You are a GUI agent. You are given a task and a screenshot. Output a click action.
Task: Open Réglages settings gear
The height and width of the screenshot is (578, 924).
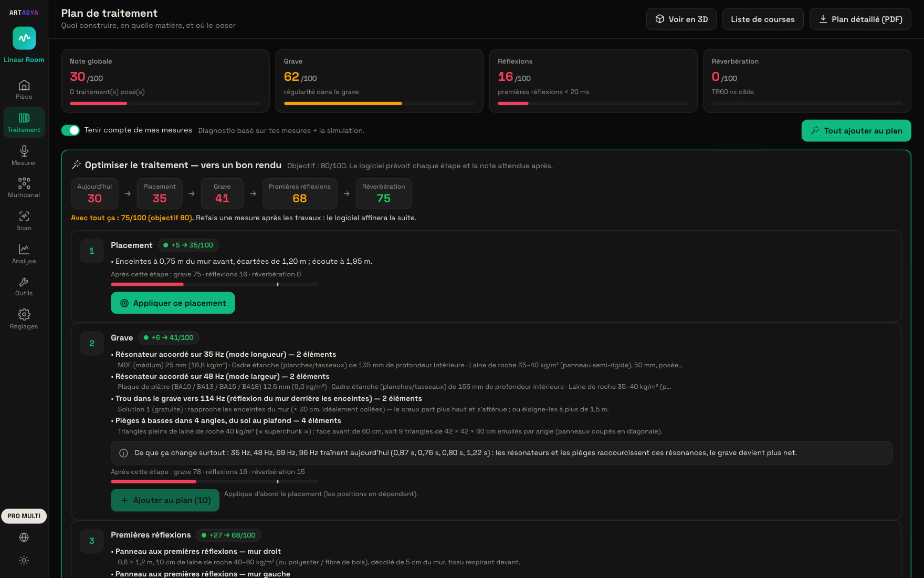tap(24, 319)
